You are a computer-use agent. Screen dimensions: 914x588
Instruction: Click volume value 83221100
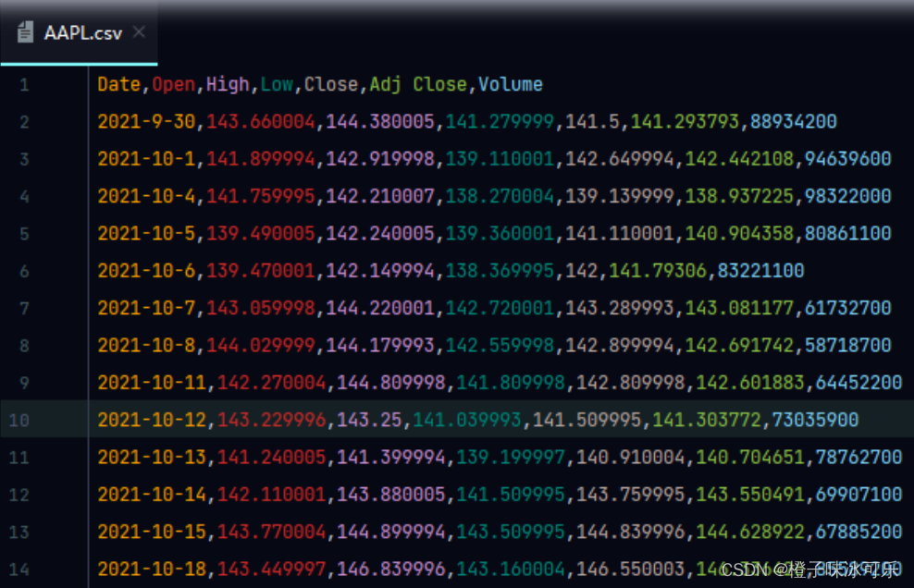click(760, 271)
